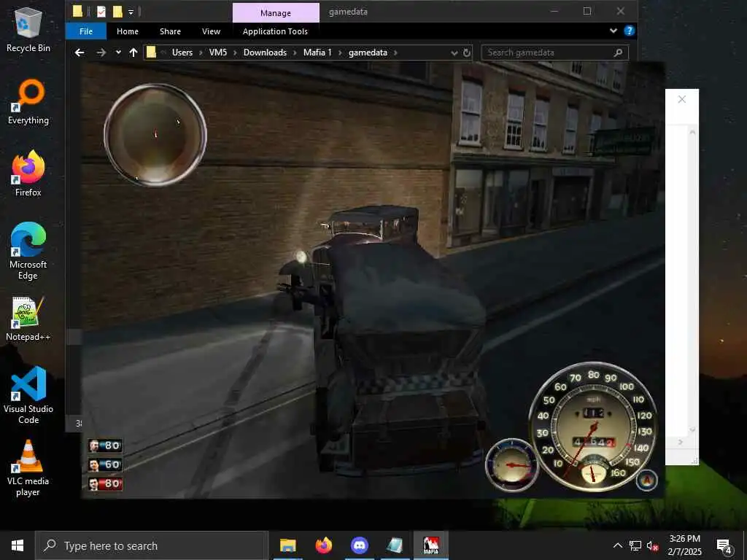747x560 pixels.
Task: Refresh the gamedata folder view
Action: point(467,52)
